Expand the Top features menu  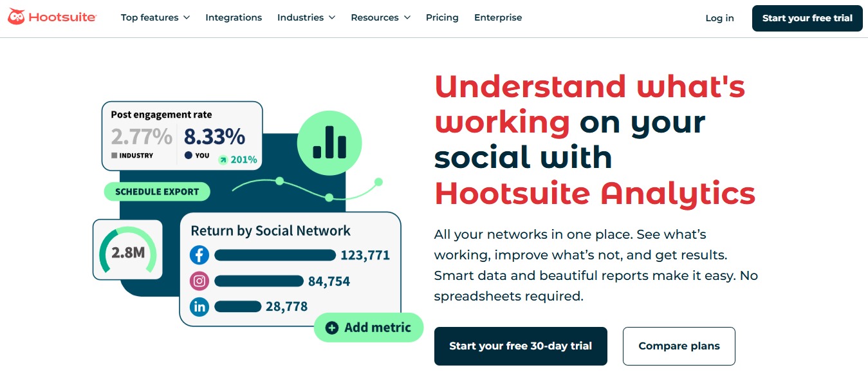tap(155, 17)
